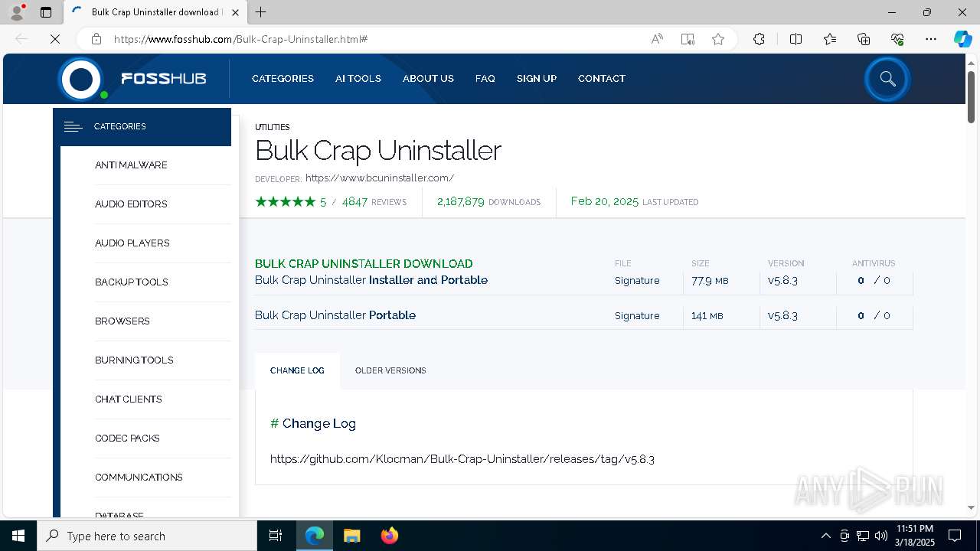Click the UTILITIES category label
This screenshot has width=980, height=551.
pyautogui.click(x=273, y=128)
